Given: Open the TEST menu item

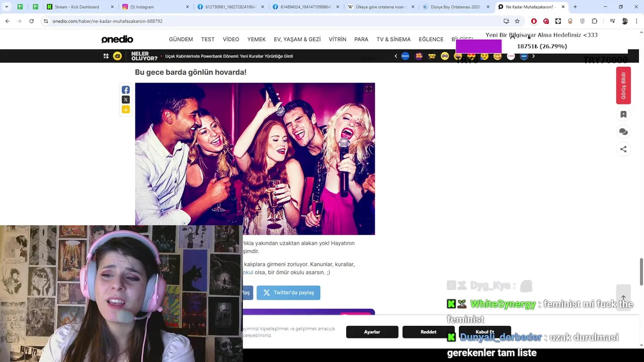Looking at the screenshot, I should 208,39.
